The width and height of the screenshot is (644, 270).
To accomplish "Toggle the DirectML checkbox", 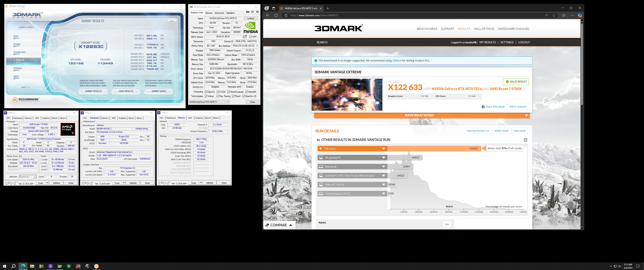I will coord(247,92).
